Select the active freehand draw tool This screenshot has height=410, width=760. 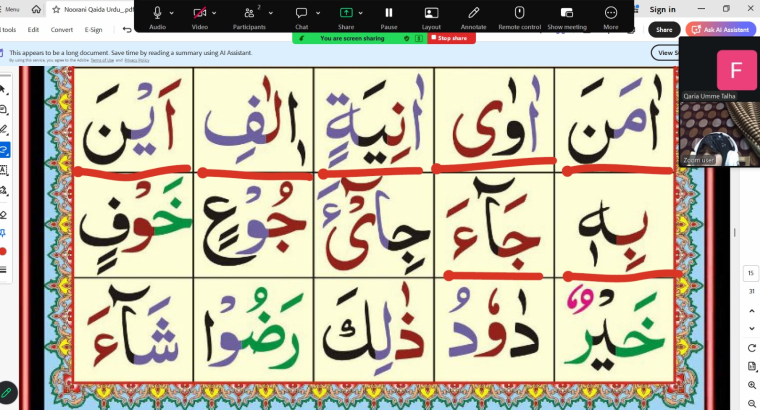pos(4,150)
